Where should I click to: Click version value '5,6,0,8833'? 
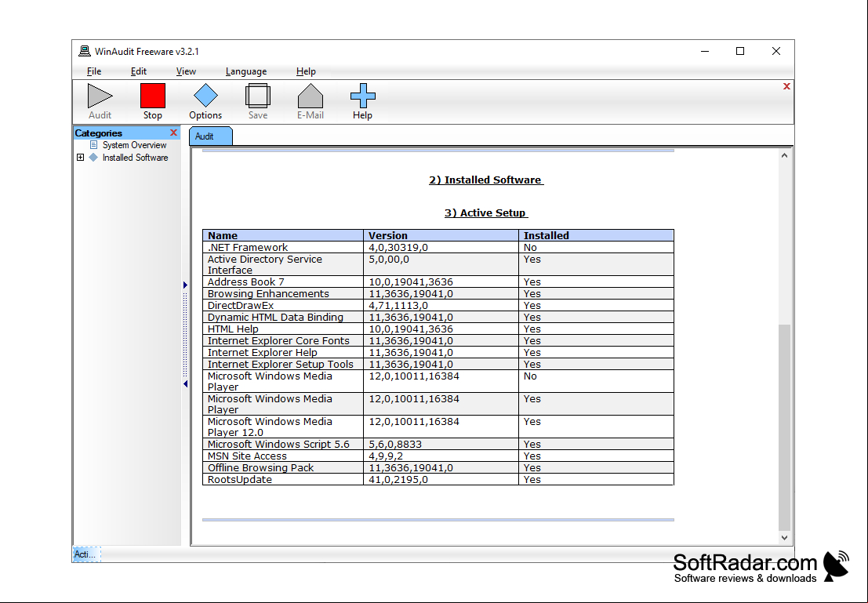pyautogui.click(x=395, y=445)
